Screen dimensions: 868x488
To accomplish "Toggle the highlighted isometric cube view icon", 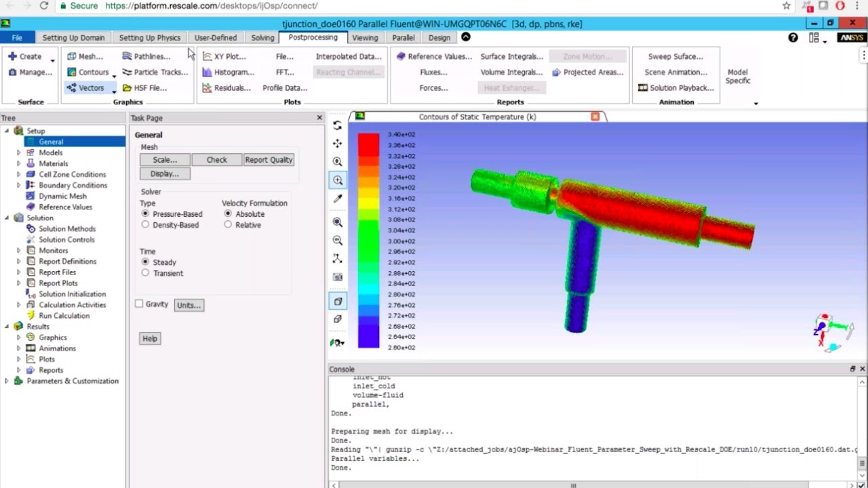I will pos(338,301).
